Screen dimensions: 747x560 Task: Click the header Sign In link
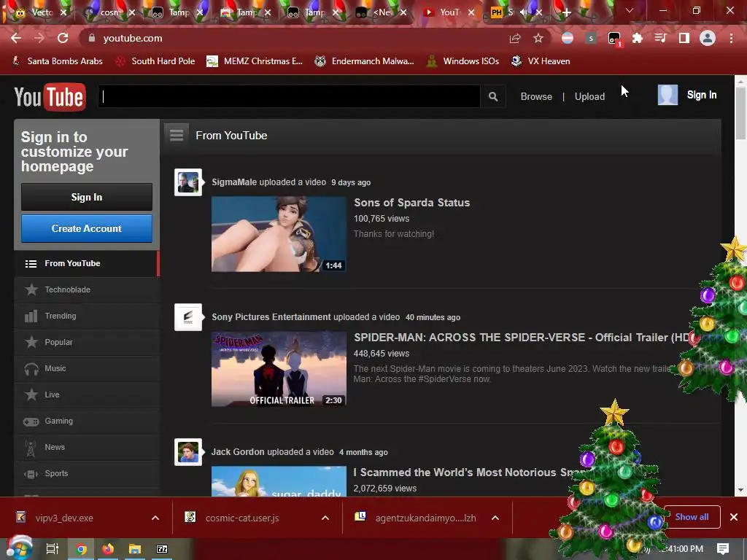[x=701, y=95]
